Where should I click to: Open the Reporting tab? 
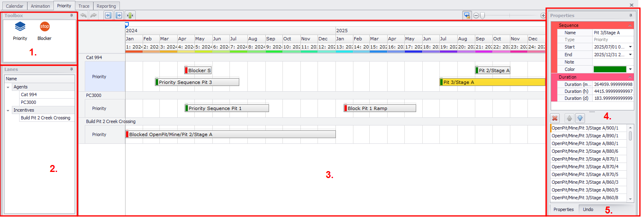(106, 6)
